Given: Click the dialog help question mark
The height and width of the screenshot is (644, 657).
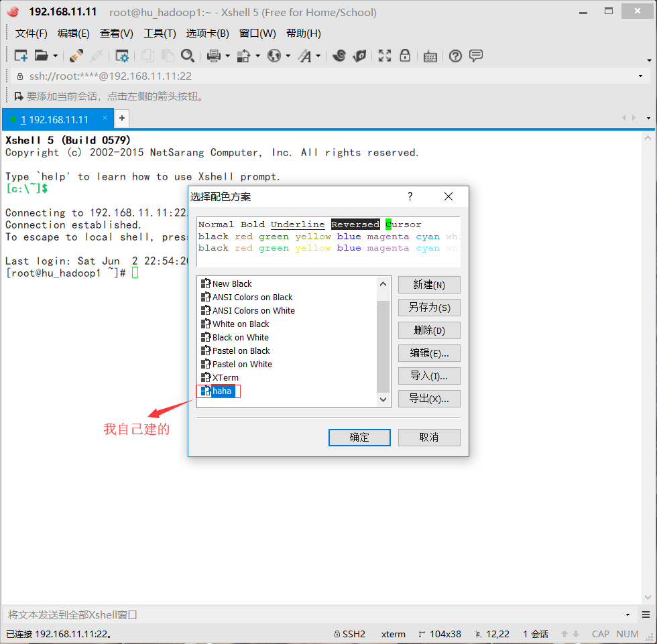Looking at the screenshot, I should (x=410, y=196).
